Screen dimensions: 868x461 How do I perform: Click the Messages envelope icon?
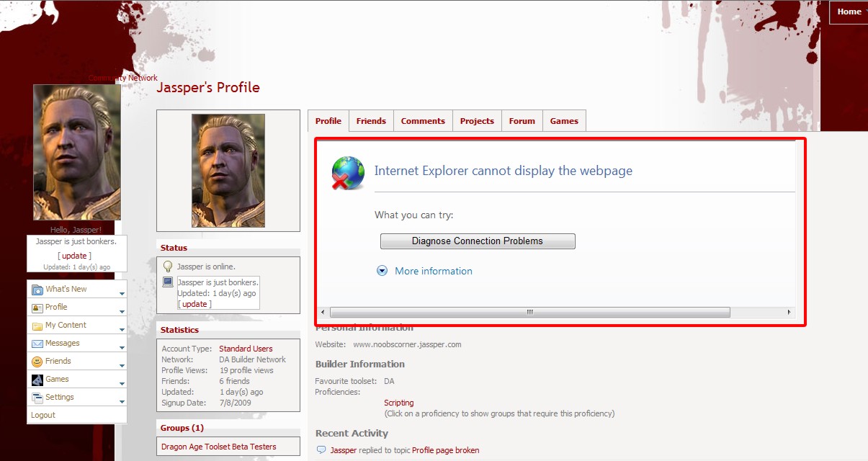[x=37, y=344]
